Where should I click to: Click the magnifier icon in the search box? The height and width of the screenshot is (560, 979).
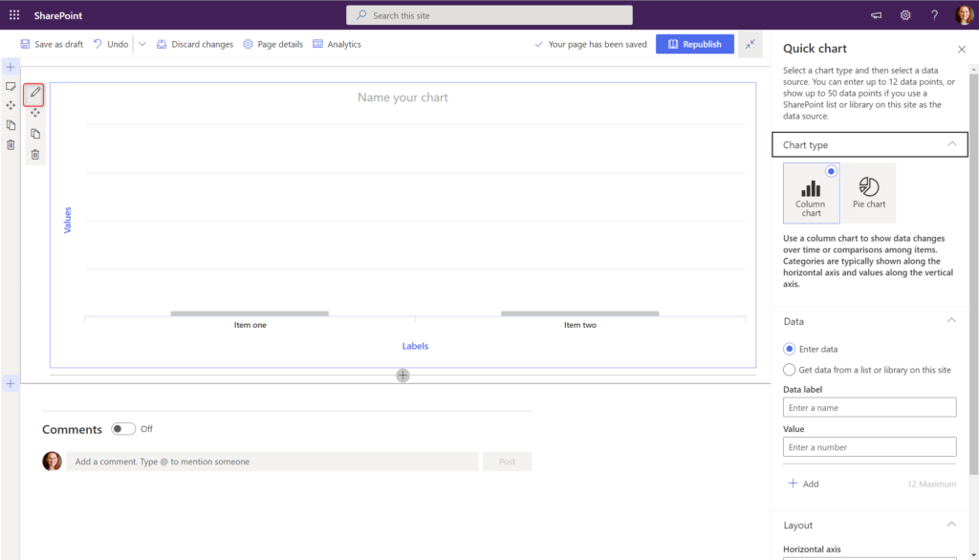(361, 15)
